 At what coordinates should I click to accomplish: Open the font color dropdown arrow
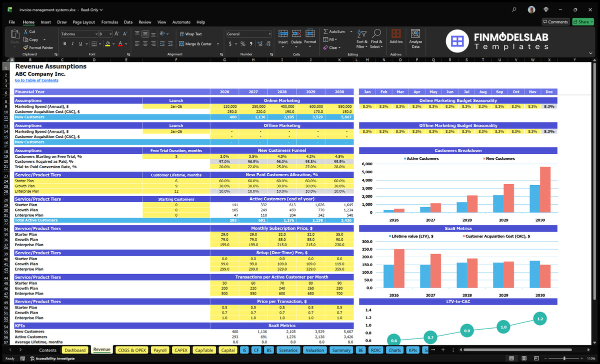point(125,44)
